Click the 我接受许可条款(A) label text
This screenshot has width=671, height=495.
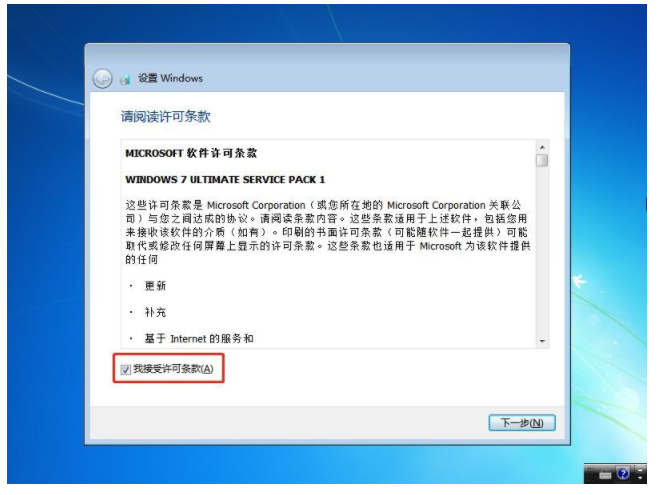click(x=173, y=369)
